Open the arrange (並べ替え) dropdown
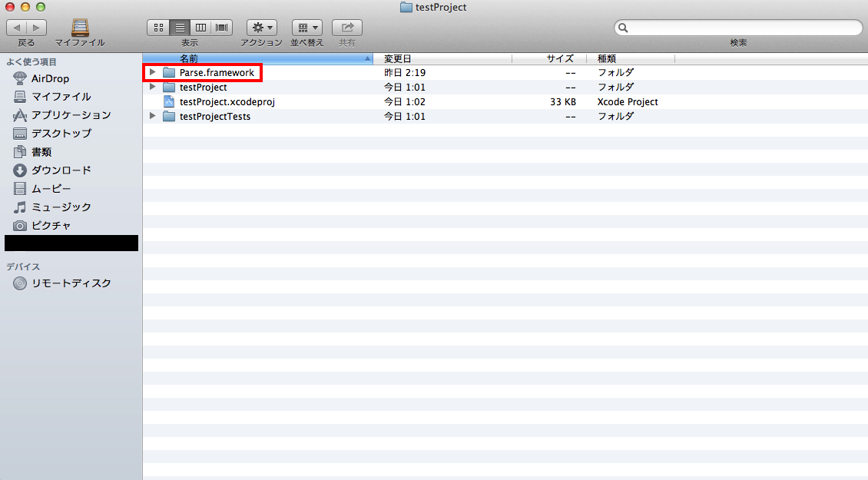 pyautogui.click(x=307, y=28)
